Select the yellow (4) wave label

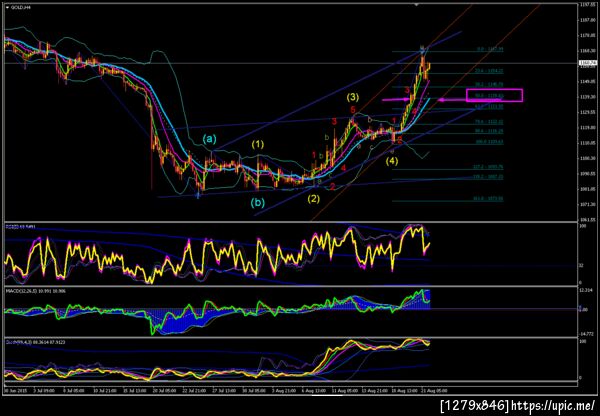pyautogui.click(x=391, y=162)
